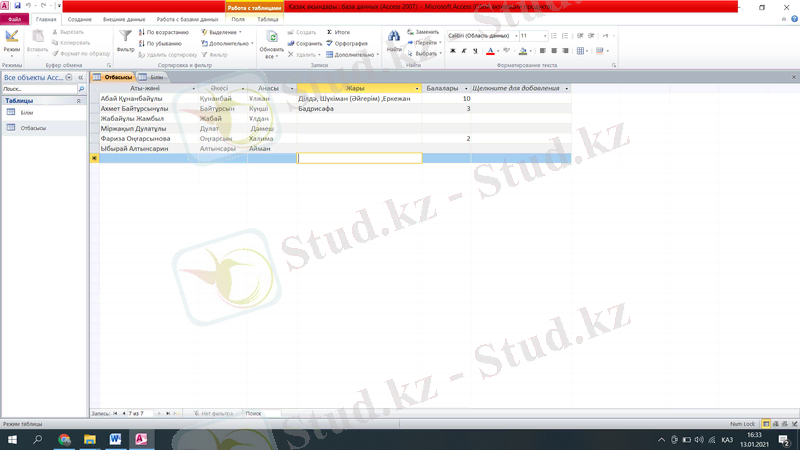
Task: Click Щелкните для добавления column header
Action: click(x=520, y=88)
